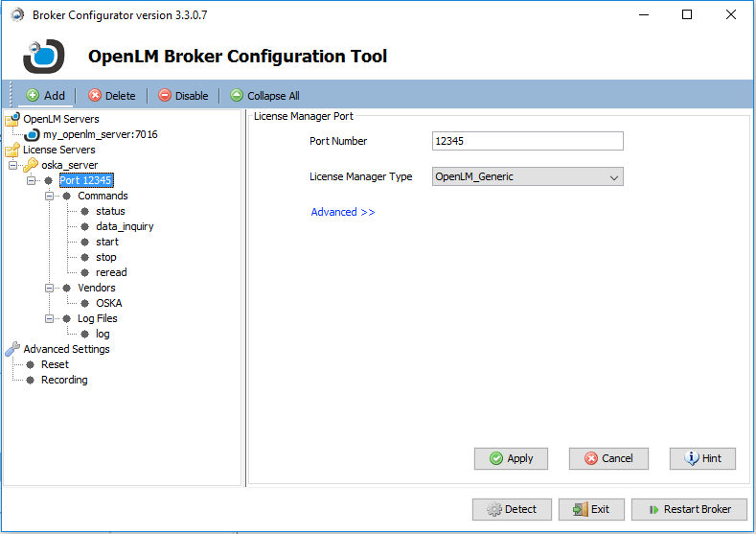Click the my_openlm_server:7016 server icon
The width and height of the screenshot is (756, 534).
(33, 135)
